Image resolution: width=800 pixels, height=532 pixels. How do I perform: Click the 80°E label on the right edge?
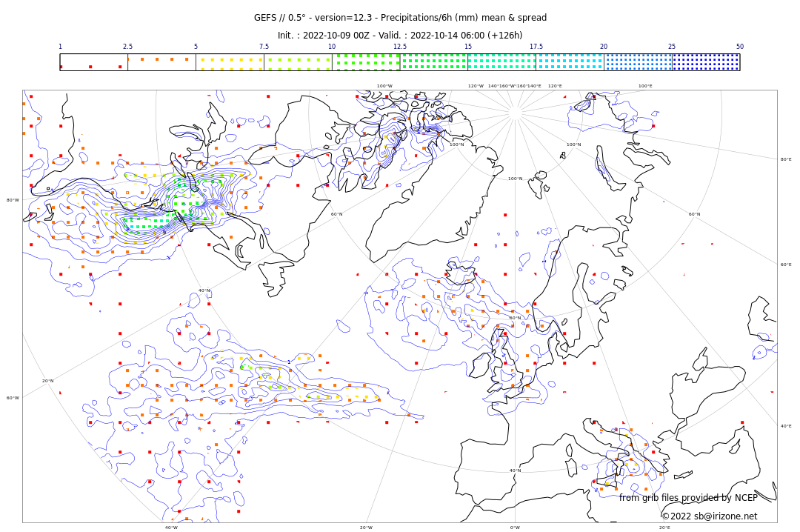tap(785, 159)
